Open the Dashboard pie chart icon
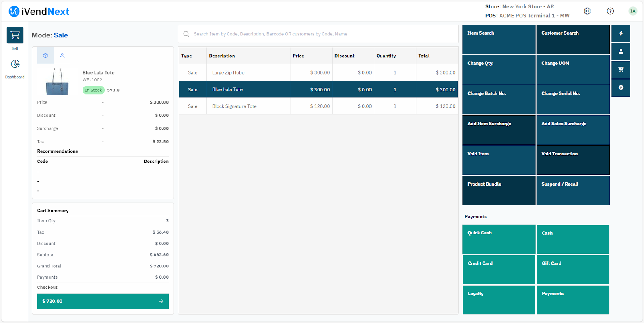The height and width of the screenshot is (323, 644). click(15, 64)
